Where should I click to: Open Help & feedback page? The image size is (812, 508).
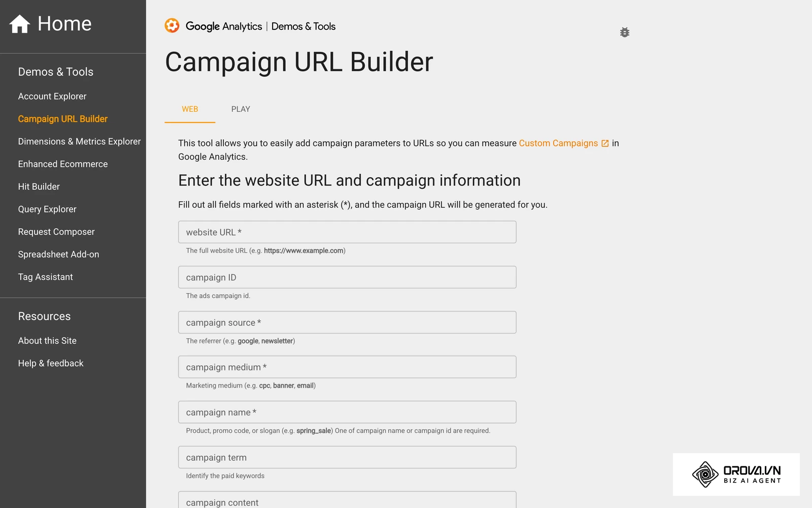coord(51,364)
